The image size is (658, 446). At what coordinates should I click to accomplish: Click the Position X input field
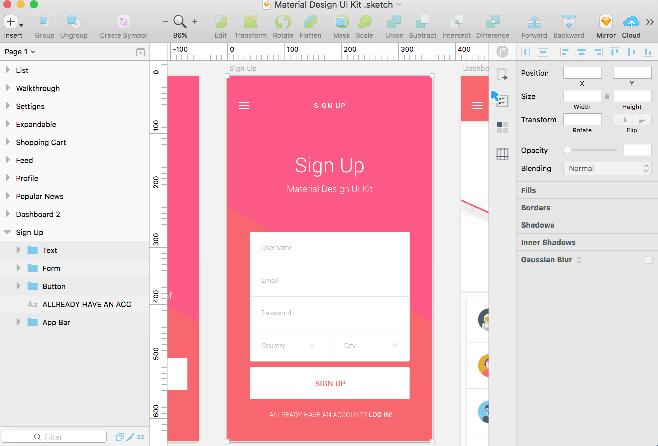[582, 73]
